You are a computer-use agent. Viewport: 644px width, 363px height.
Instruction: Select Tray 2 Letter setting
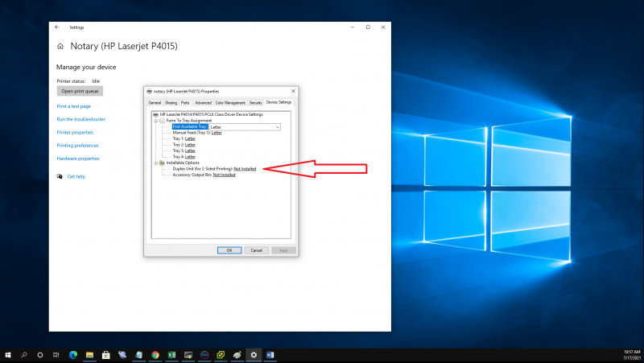pos(190,145)
